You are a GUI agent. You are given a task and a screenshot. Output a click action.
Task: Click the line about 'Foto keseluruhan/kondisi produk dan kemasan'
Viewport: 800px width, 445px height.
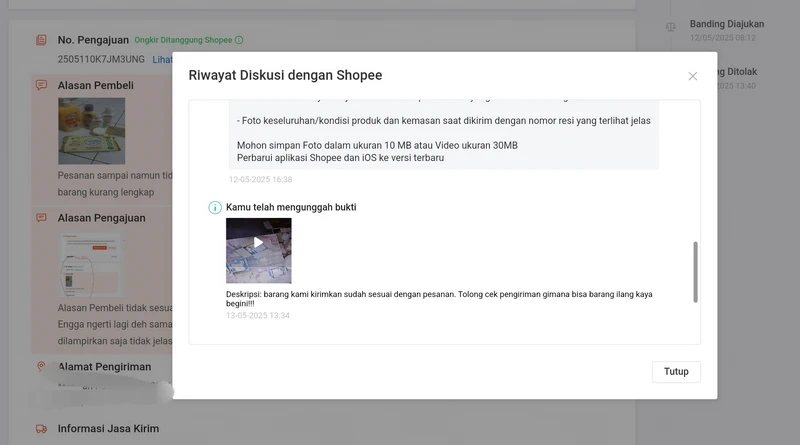[443, 121]
